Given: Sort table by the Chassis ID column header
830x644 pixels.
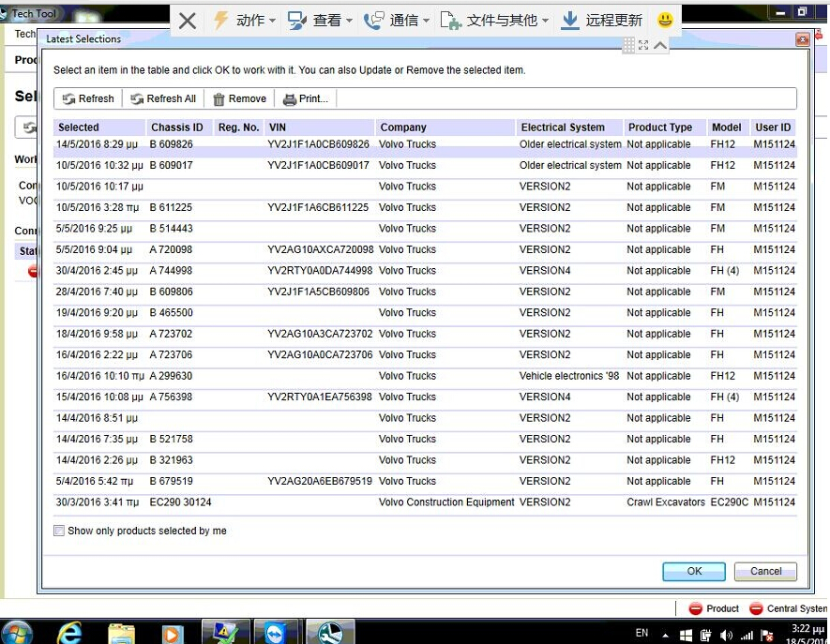Looking at the screenshot, I should click(x=176, y=127).
